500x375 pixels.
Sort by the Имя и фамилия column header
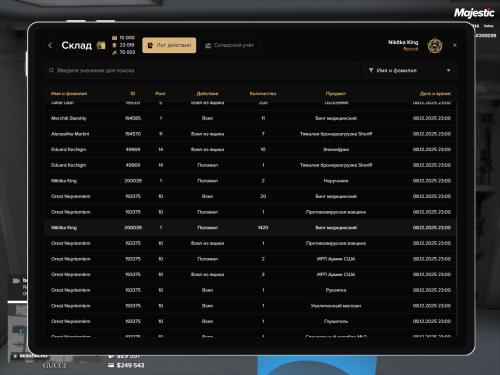coord(69,94)
